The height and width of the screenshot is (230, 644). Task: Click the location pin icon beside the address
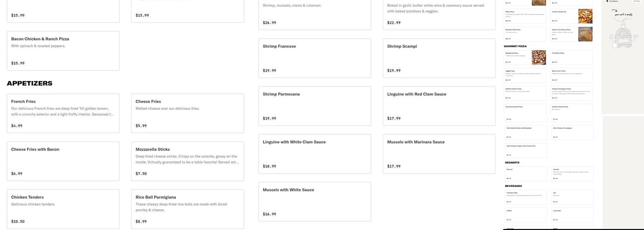(607, 1)
